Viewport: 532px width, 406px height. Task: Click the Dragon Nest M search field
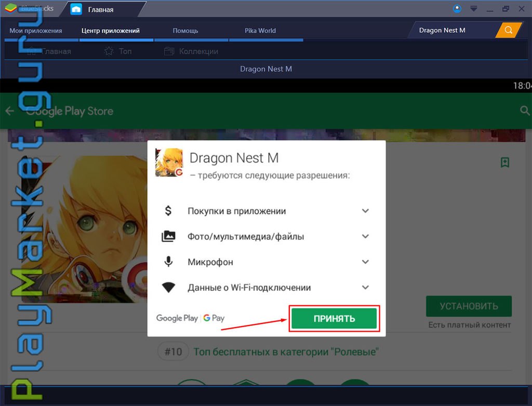453,30
